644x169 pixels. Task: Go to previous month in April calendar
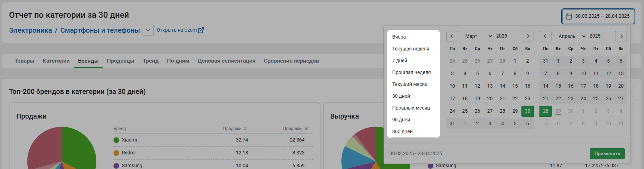tap(545, 36)
